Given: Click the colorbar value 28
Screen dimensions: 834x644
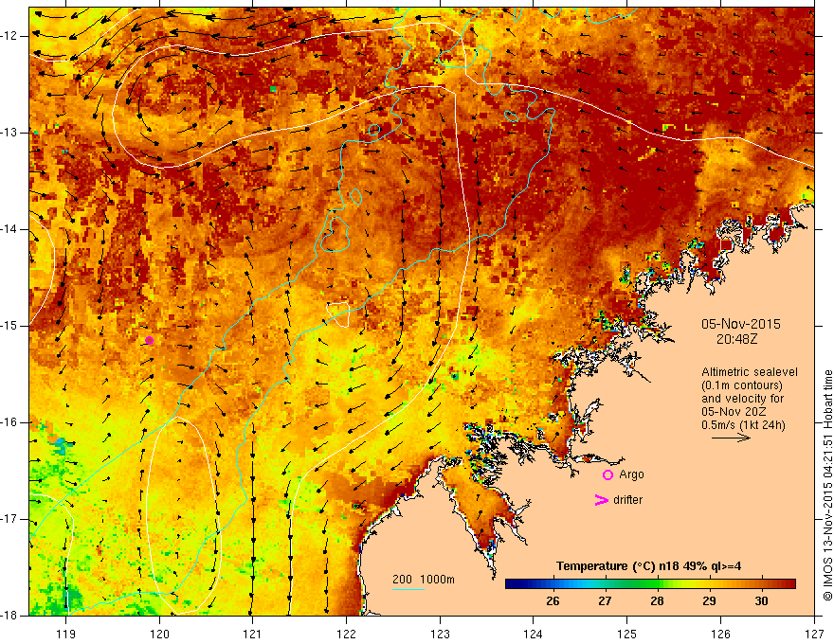Looking at the screenshot, I should click(657, 601).
